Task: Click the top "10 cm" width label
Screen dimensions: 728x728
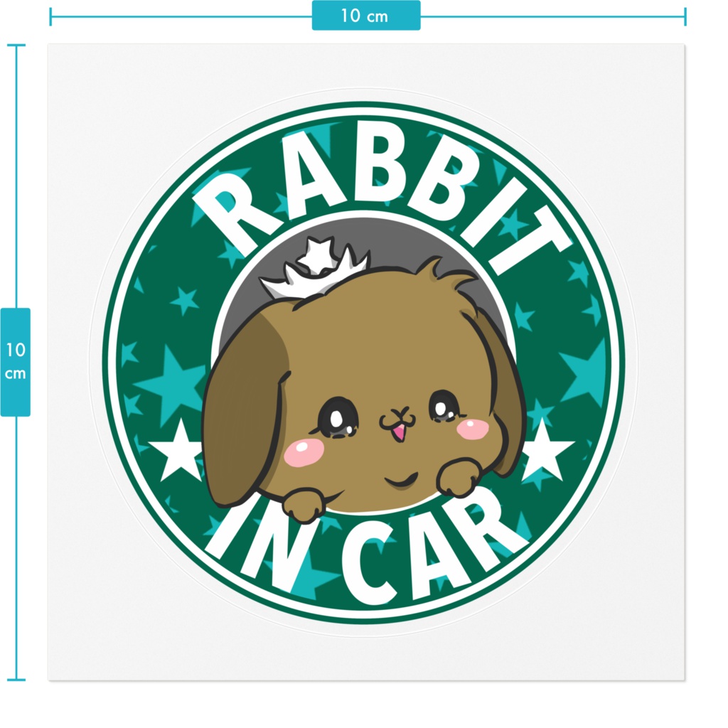Action: [366, 16]
